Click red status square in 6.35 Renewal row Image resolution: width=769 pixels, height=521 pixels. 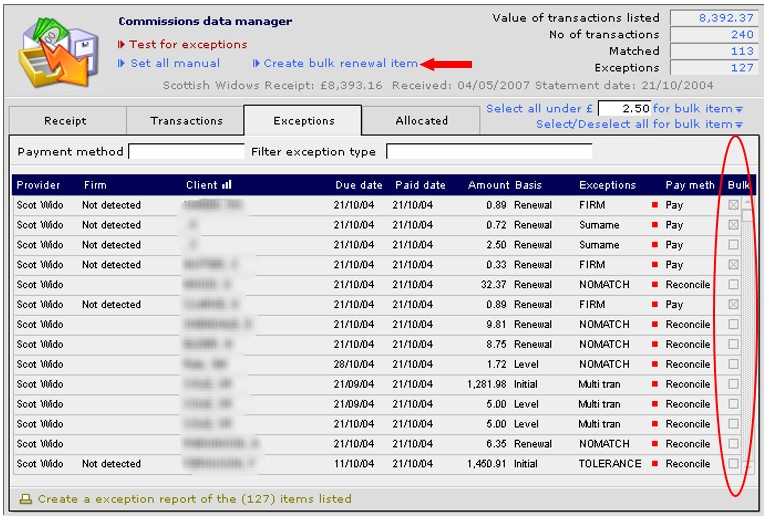coord(655,444)
